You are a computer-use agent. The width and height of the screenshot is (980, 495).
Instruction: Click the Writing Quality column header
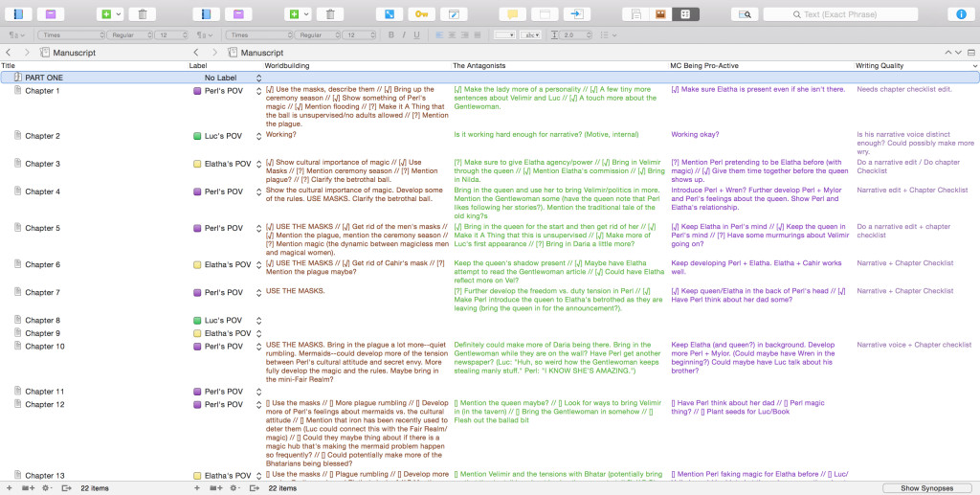(912, 66)
